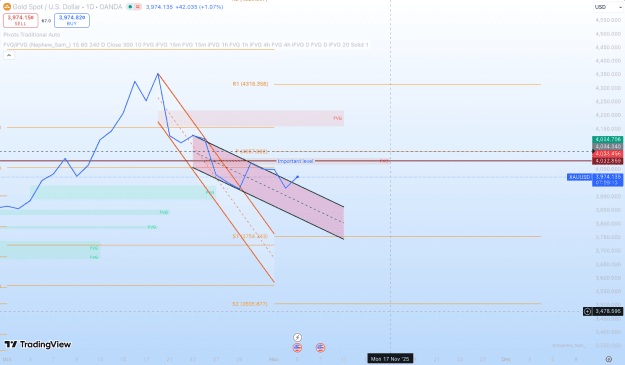Open the Gold Spot / U.S. Dollar symbol title

coord(67,7)
